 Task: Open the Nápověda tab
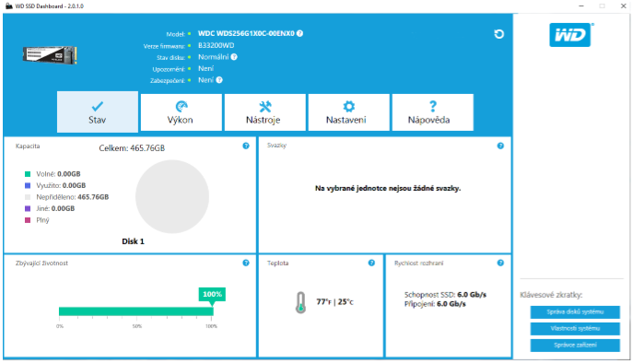pyautogui.click(x=432, y=112)
